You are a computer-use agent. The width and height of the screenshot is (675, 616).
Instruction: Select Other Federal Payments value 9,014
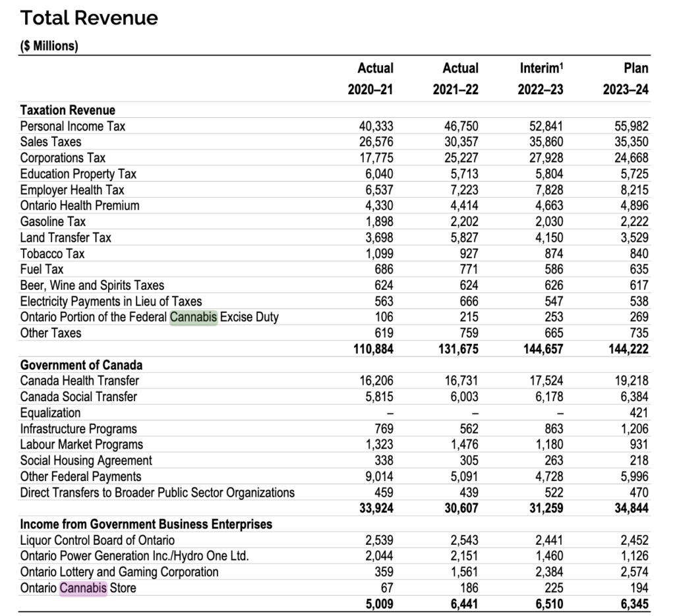(x=379, y=476)
